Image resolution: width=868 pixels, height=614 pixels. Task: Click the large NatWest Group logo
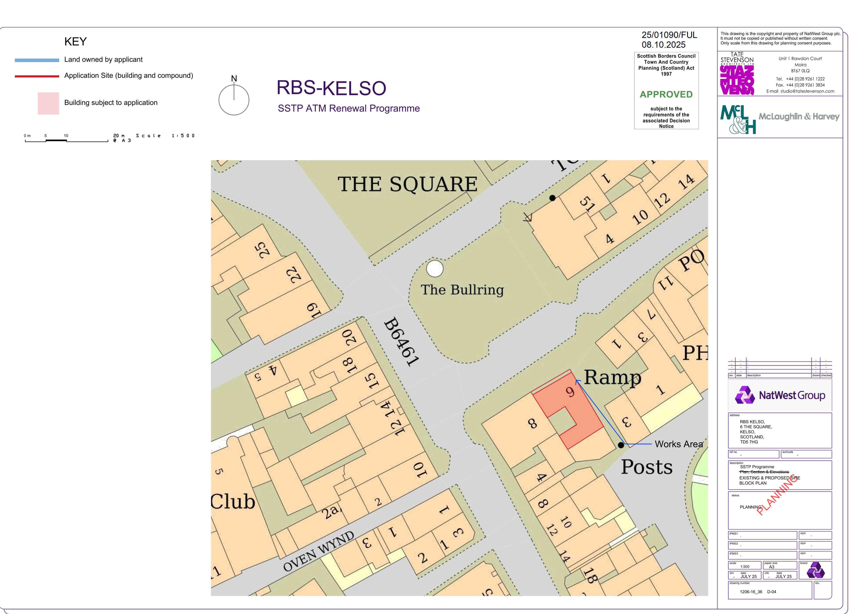click(780, 395)
